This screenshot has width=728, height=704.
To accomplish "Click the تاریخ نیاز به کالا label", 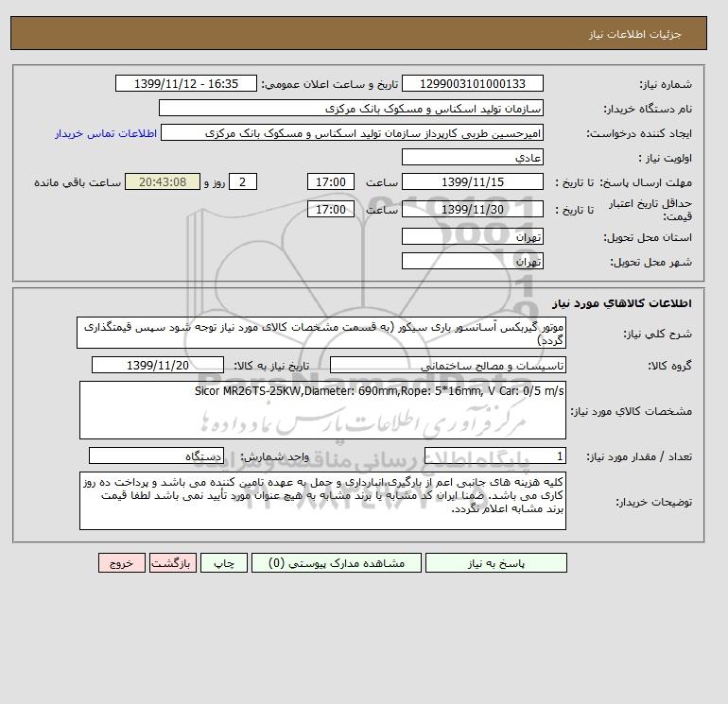I will 271,366.
